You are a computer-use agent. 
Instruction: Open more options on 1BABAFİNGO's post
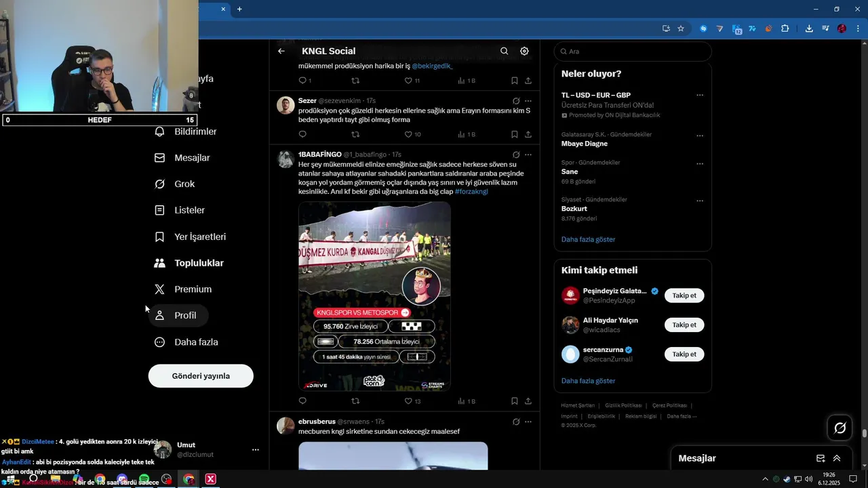528,155
